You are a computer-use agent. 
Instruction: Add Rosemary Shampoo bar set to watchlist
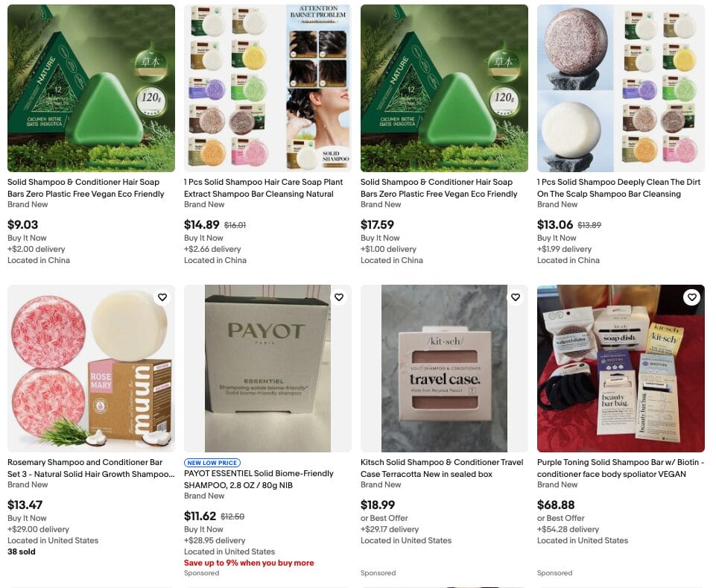coord(162,297)
